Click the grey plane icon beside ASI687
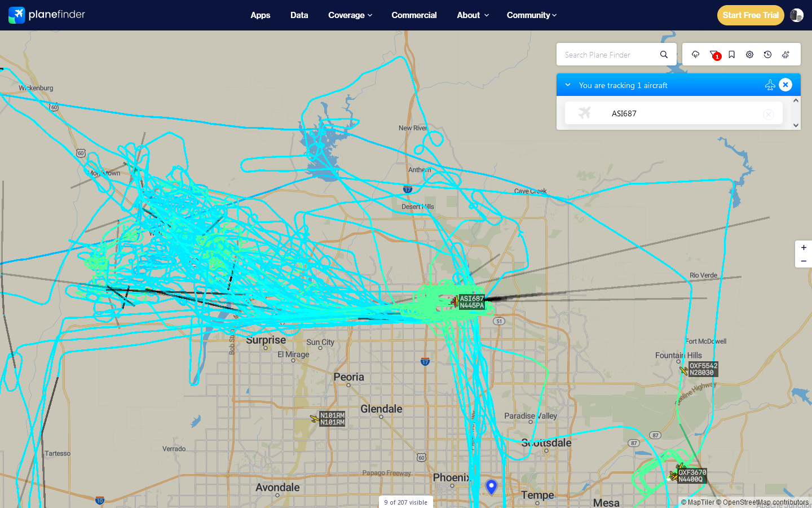The width and height of the screenshot is (812, 508). [585, 113]
